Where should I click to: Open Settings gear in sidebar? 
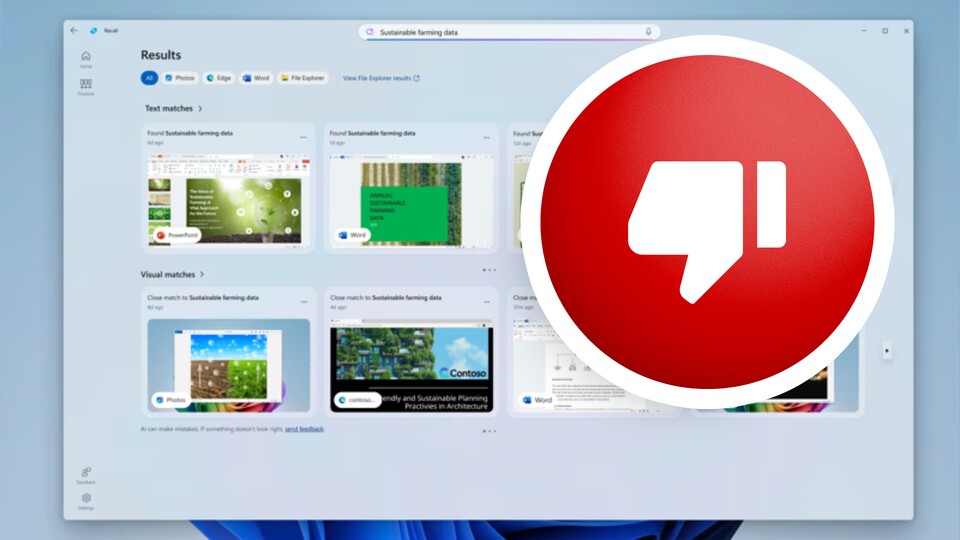86,499
